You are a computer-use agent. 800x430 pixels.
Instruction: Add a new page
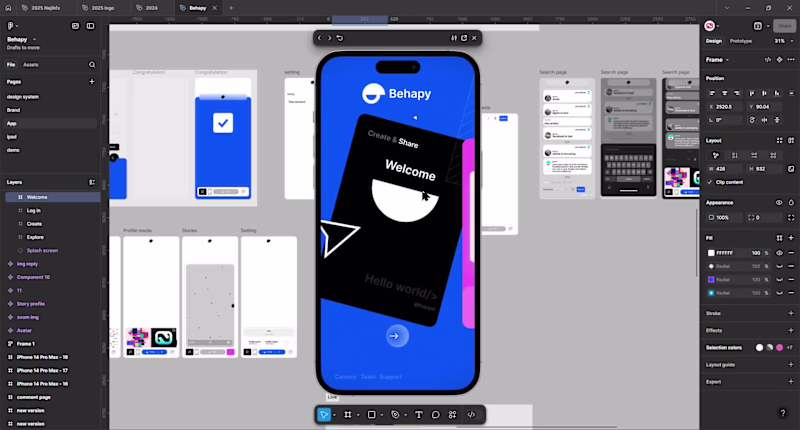pyautogui.click(x=92, y=82)
